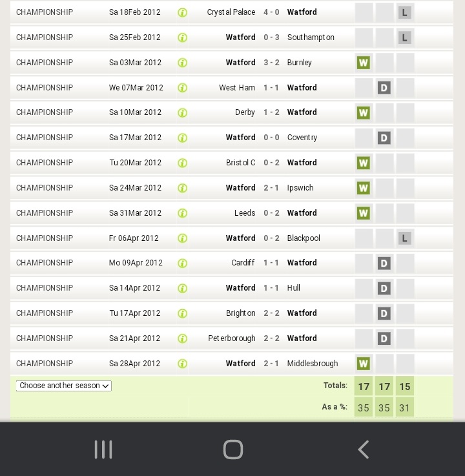Open Southampton team link
The height and width of the screenshot is (476, 465).
tap(311, 37)
